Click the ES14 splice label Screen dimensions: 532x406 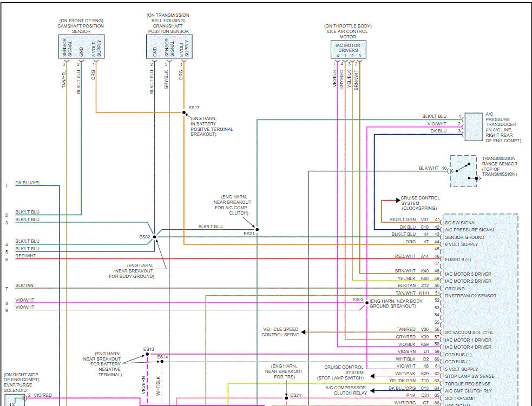pos(162,357)
